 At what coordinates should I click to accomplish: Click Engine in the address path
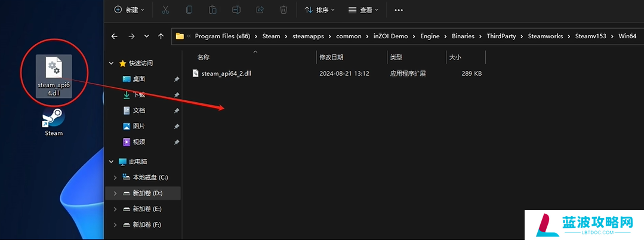point(430,36)
